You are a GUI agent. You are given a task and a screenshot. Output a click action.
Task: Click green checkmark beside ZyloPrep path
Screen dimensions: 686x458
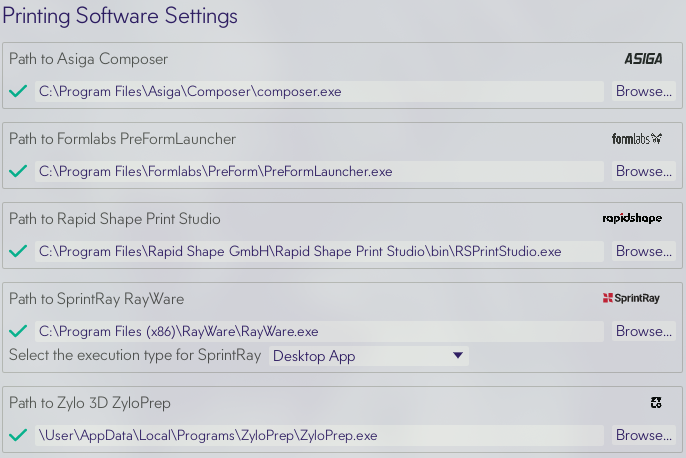coord(18,435)
